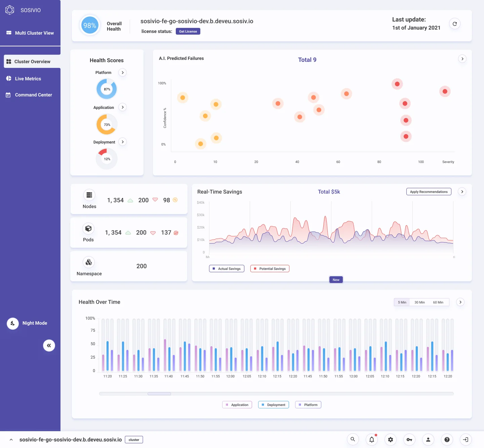Click the Command Center calendar icon
The image size is (484, 448).
point(8,95)
